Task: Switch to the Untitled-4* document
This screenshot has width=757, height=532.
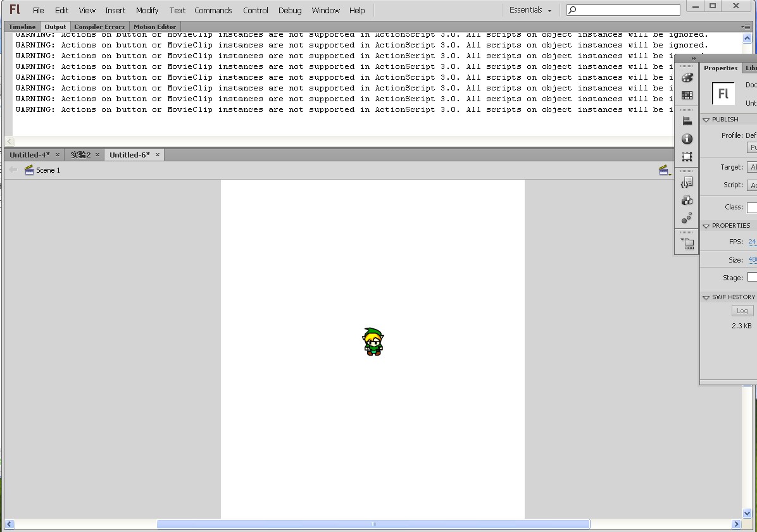Action: (30, 155)
